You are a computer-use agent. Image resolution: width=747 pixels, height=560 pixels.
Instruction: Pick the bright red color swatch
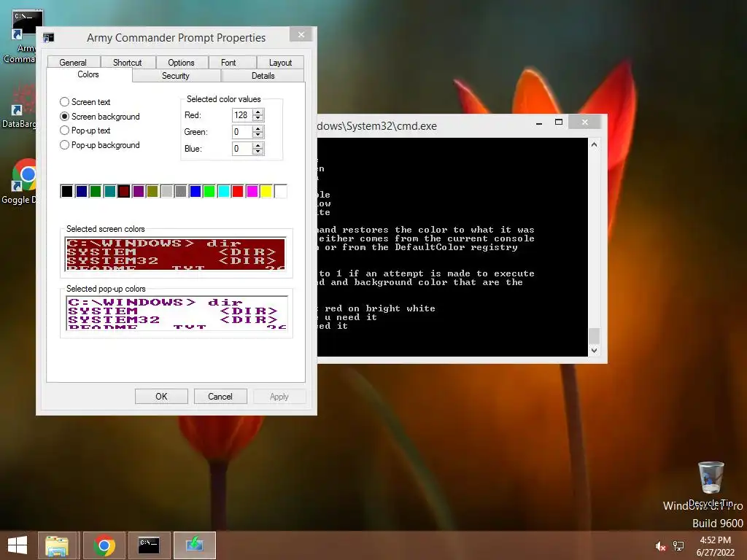coord(238,192)
